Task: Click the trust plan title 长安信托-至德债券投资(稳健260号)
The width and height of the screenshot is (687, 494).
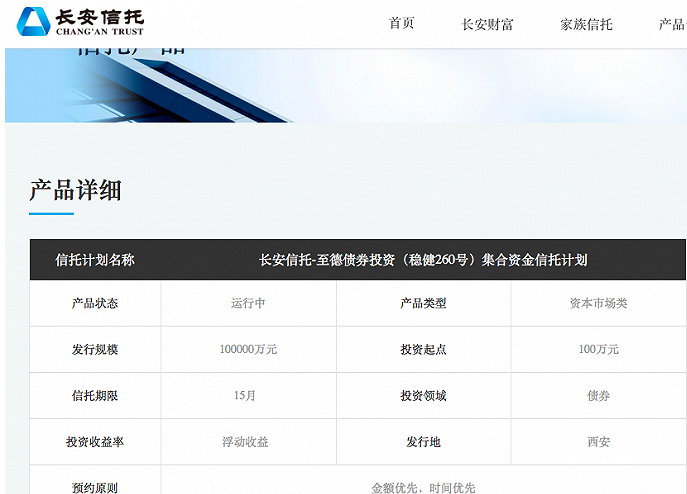Action: 423,260
